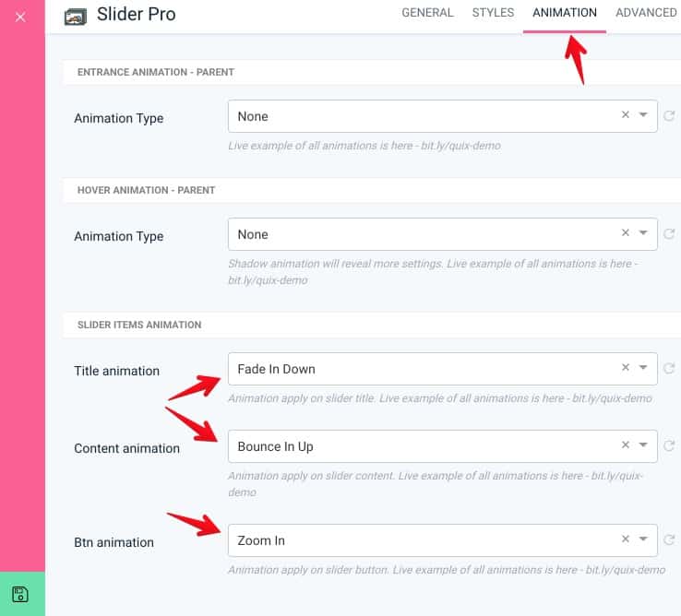Reset the Entrance Animation Type field

669,115
